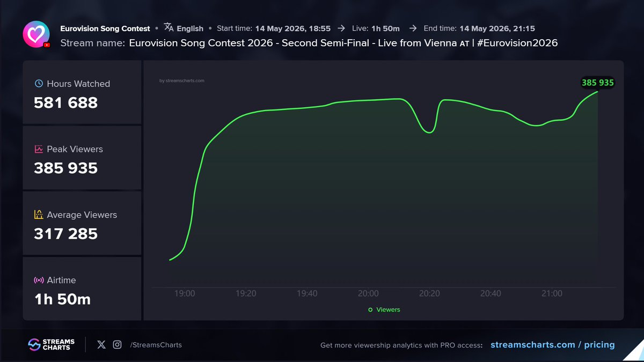Click the stream name title text
This screenshot has height=362, width=644.
coord(343,43)
